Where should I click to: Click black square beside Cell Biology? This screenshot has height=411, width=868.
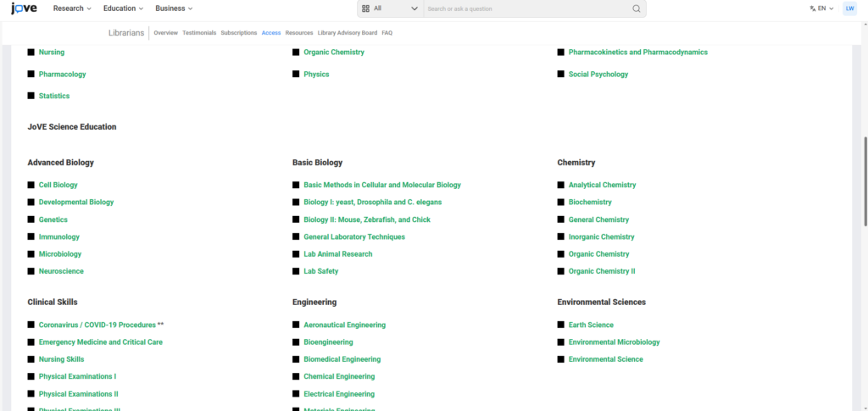(x=31, y=185)
